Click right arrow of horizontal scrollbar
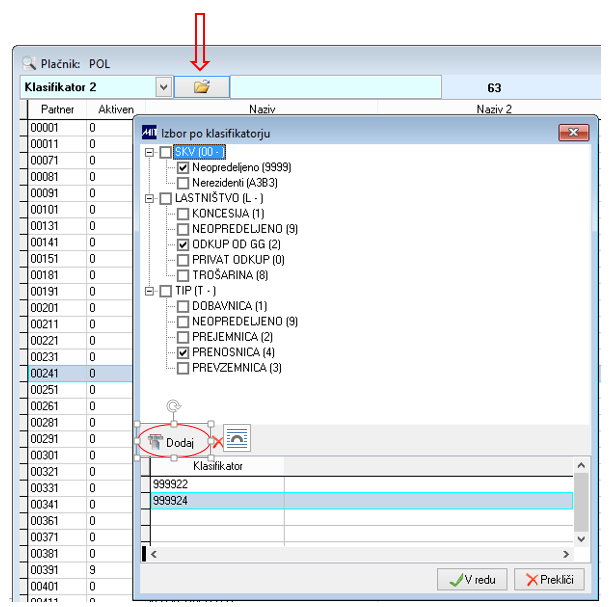This screenshot has width=611, height=607. tap(566, 554)
